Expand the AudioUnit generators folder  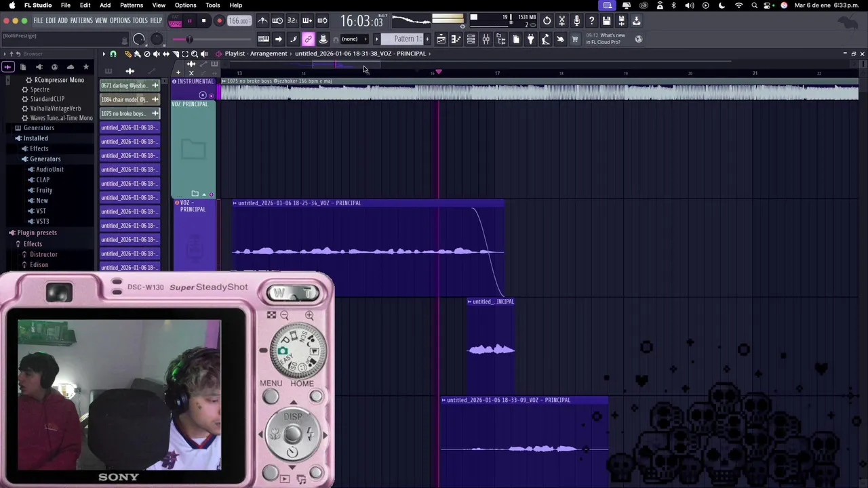[50, 169]
